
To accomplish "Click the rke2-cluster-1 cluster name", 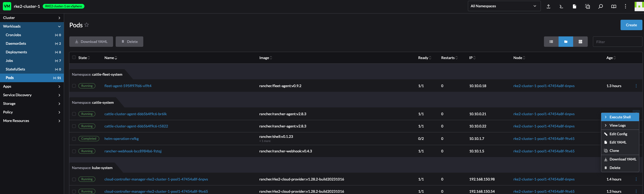I will [27, 6].
